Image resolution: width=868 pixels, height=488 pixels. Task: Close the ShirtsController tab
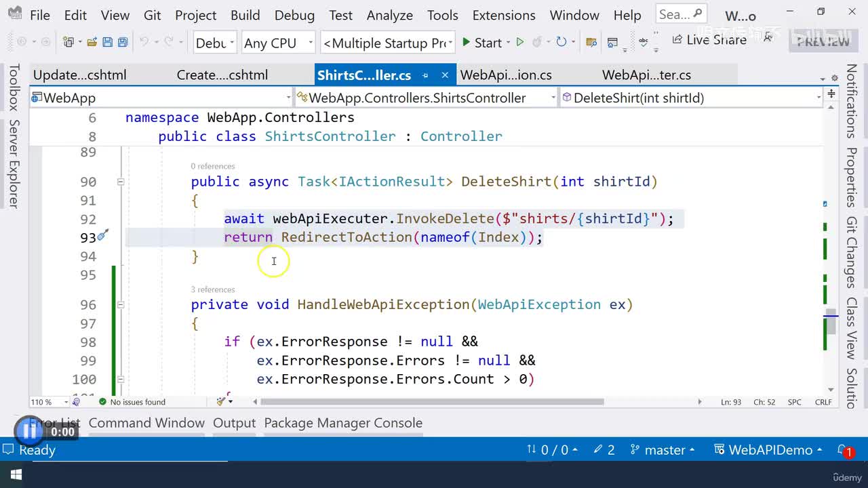coord(445,75)
